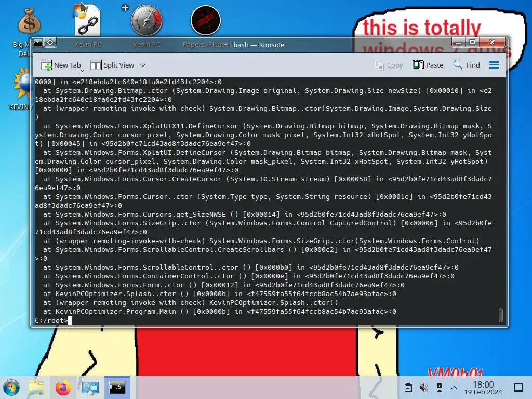Click the ContainerControl..ctor trace line
The width and height of the screenshot is (532, 399).
(x=249, y=276)
